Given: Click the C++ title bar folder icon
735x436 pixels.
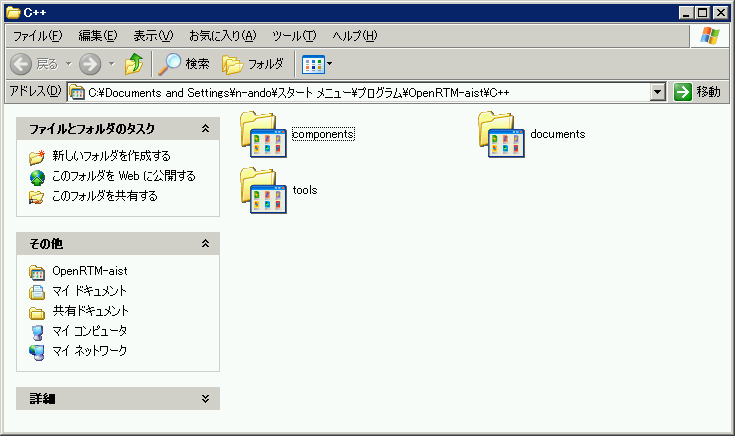Looking at the screenshot, I should click(13, 12).
